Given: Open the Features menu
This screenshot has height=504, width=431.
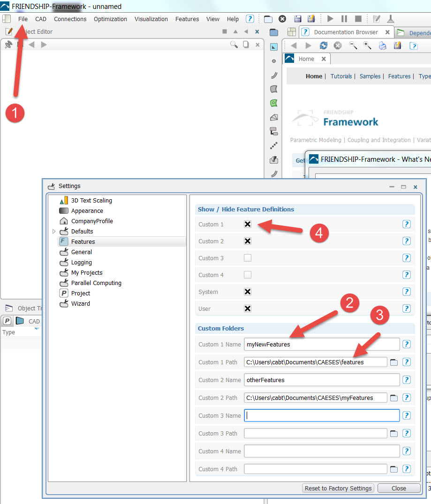Looking at the screenshot, I should 187,19.
